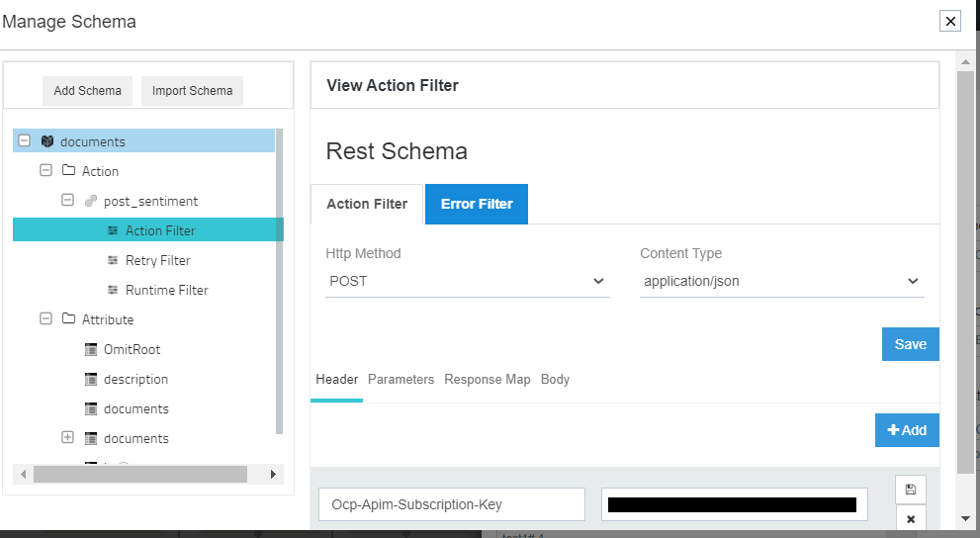Open the Response Map tab
The height and width of the screenshot is (538, 980).
coord(488,380)
